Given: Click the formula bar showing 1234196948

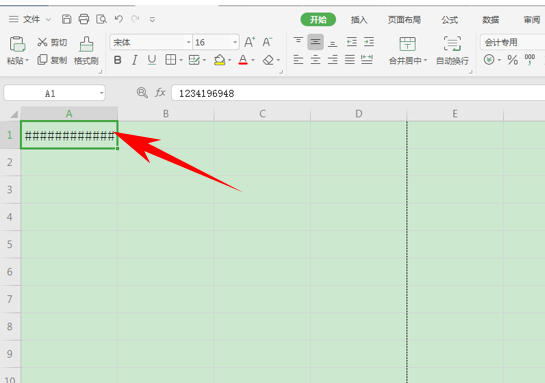Looking at the screenshot, I should [358, 93].
